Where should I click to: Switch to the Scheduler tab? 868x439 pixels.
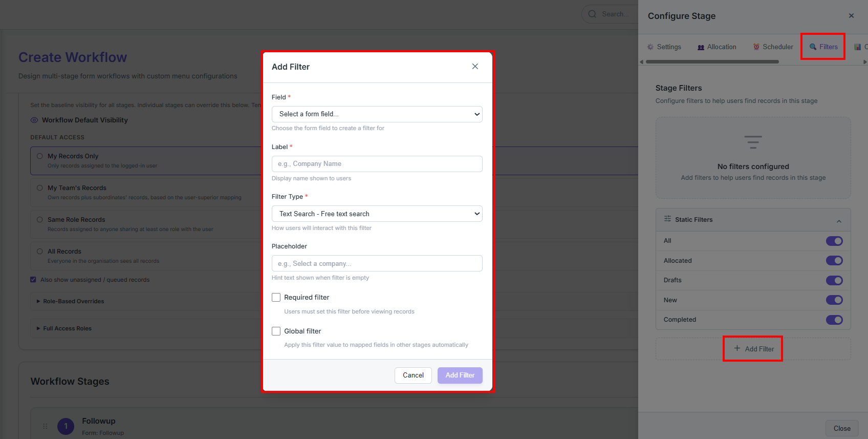[773, 47]
